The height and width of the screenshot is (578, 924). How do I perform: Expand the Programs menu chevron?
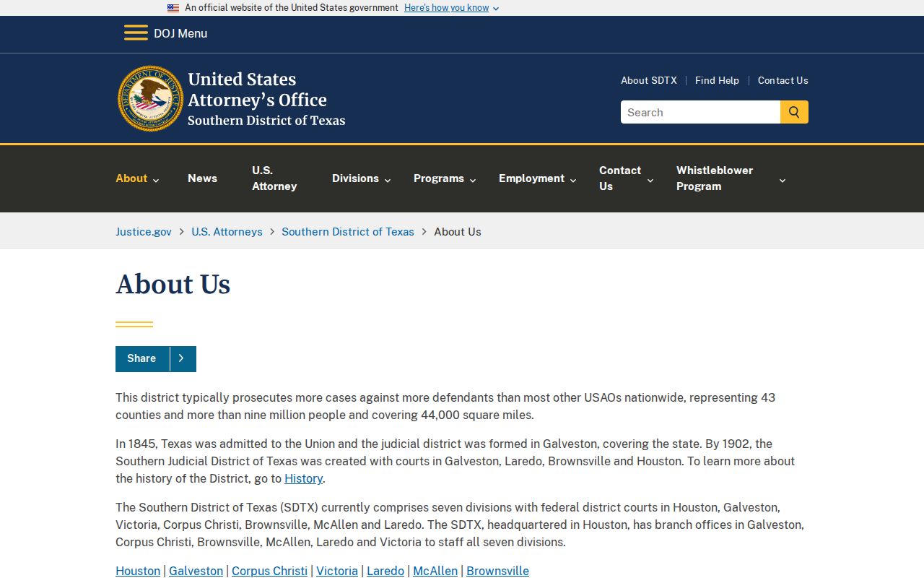click(x=473, y=180)
